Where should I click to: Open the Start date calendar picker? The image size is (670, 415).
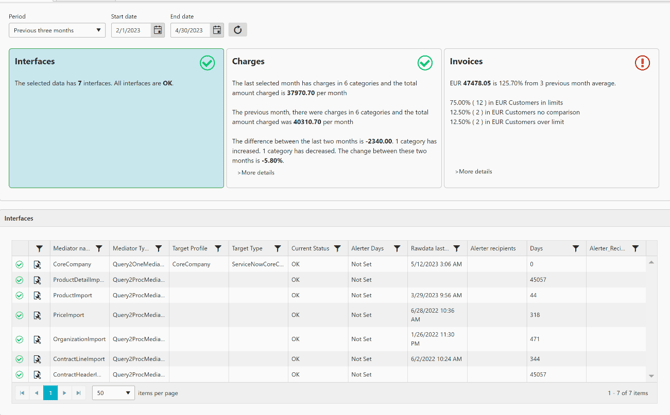pyautogui.click(x=158, y=31)
